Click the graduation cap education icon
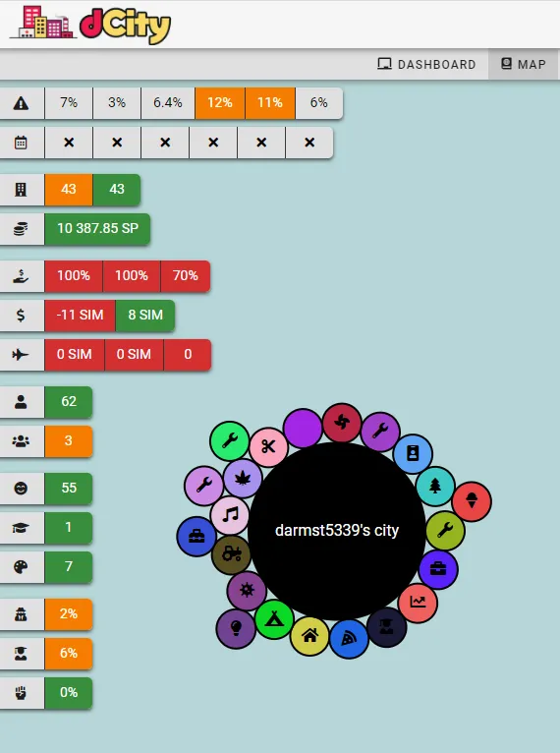The width and height of the screenshot is (560, 753). pyautogui.click(x=21, y=528)
